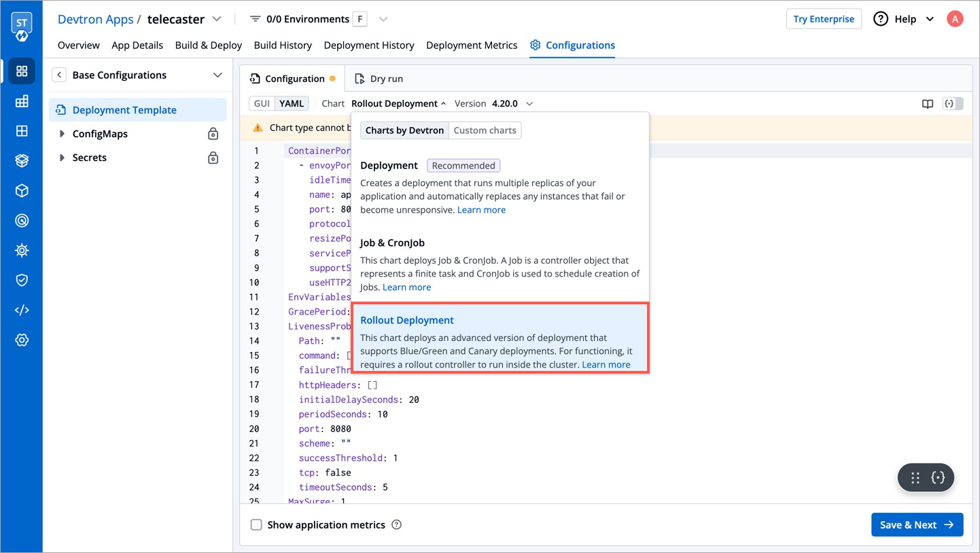This screenshot has height=553, width=980.
Task: Enable Show application metrics checkbox
Action: click(256, 524)
